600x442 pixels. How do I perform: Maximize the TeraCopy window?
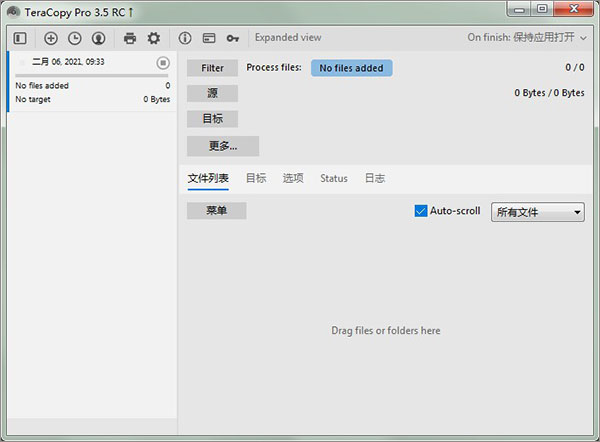[x=542, y=9]
